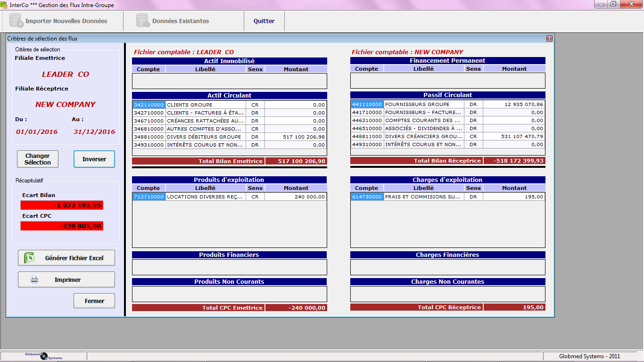
Task: Click Total Bilan Emettrice value 517 100 206,98
Action: tap(296, 161)
